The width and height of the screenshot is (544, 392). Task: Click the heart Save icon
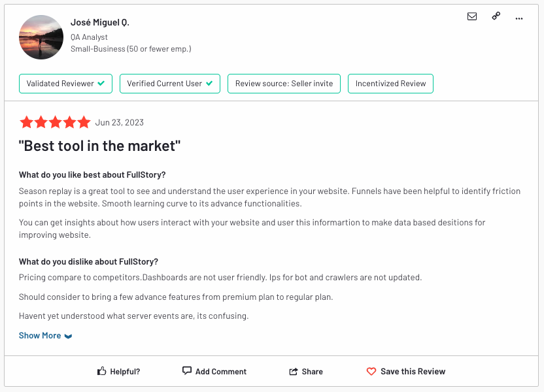point(371,372)
